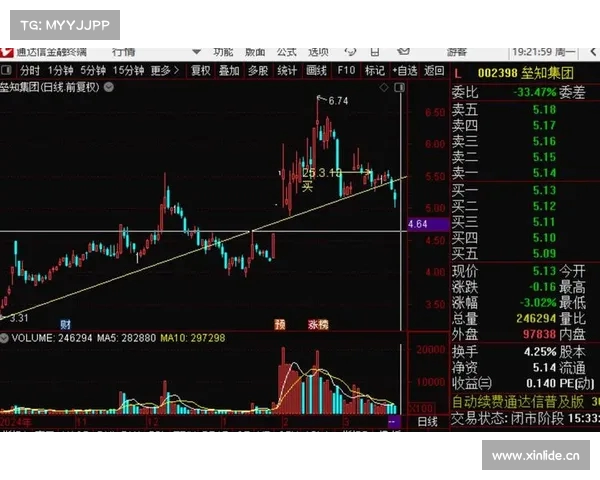Toggle the left panel icon before 分时
Screen dimensions: 600x480
pos(6,70)
